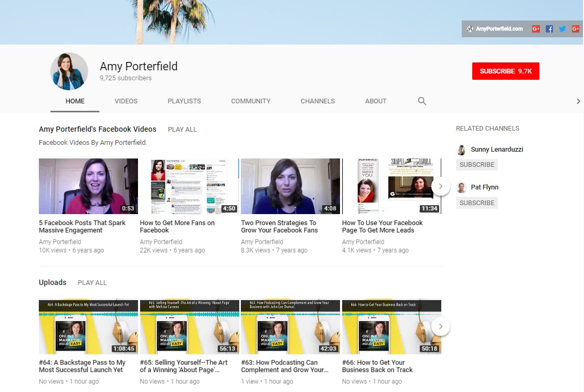The width and height of the screenshot is (584, 392).
Task: Click the first Google Plus icon after AmyPorterfield.com
Action: [536, 29]
